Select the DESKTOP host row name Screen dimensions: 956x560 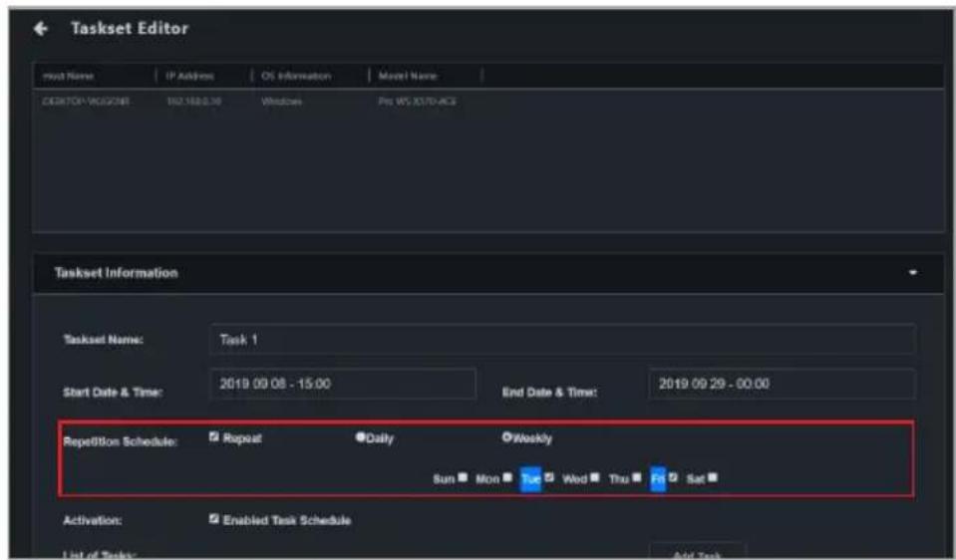coord(86,102)
